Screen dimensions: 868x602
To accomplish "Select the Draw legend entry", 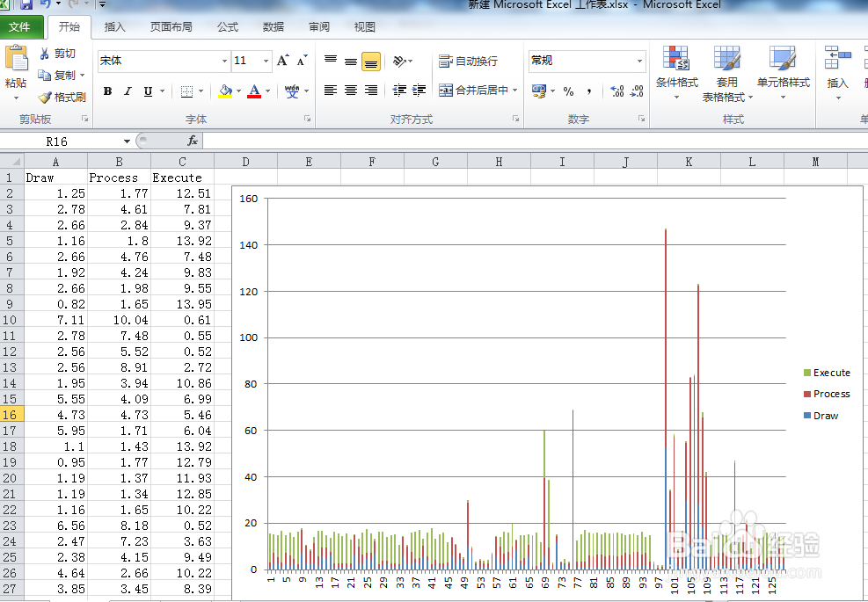I will click(821, 416).
